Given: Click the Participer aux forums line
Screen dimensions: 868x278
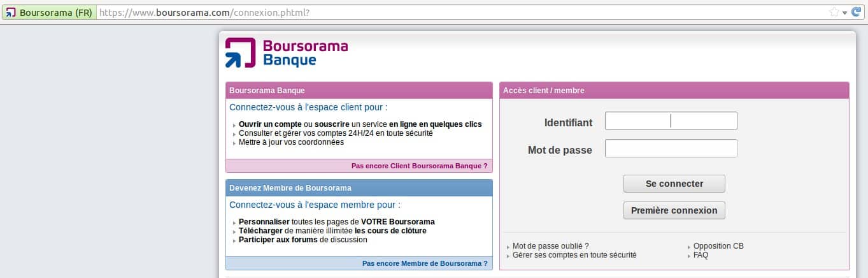Looking at the screenshot, I should click(x=303, y=240).
